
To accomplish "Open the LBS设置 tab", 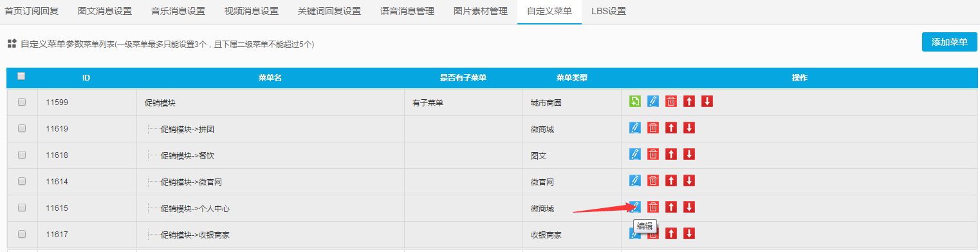I will point(609,11).
